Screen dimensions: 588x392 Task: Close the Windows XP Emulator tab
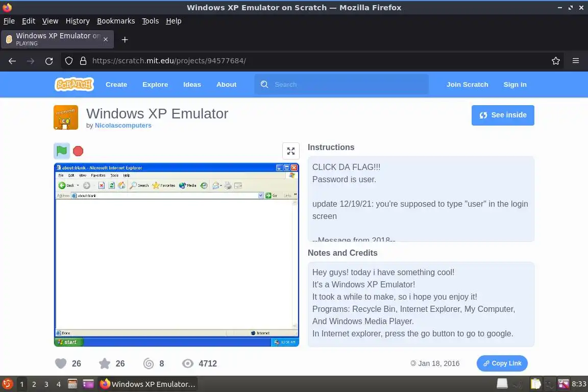coord(106,39)
